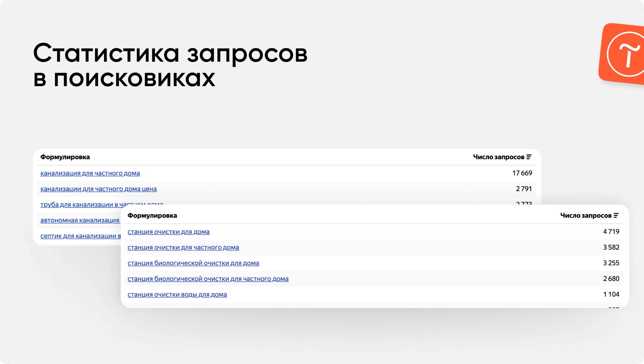
Task: Open the 'канализация для частного дома' link
Action: 90,173
